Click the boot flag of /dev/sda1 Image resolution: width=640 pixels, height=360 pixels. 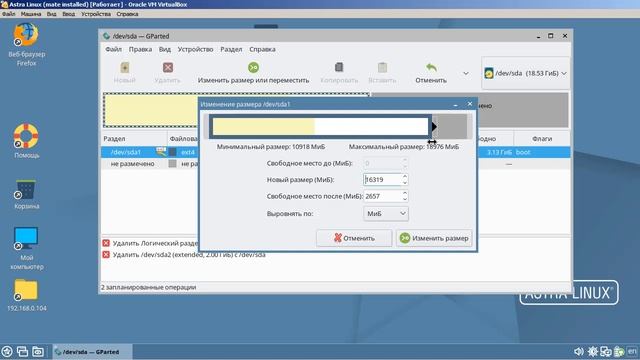tap(523, 152)
